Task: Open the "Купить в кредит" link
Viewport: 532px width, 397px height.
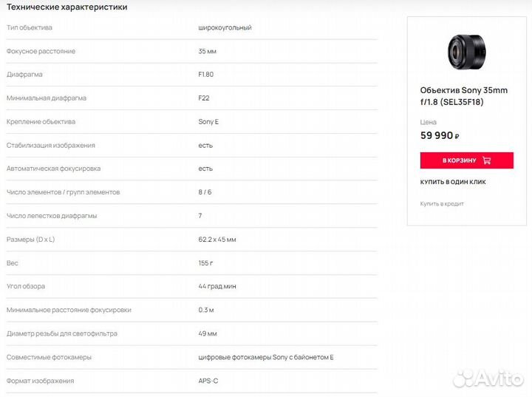Action: [442, 203]
